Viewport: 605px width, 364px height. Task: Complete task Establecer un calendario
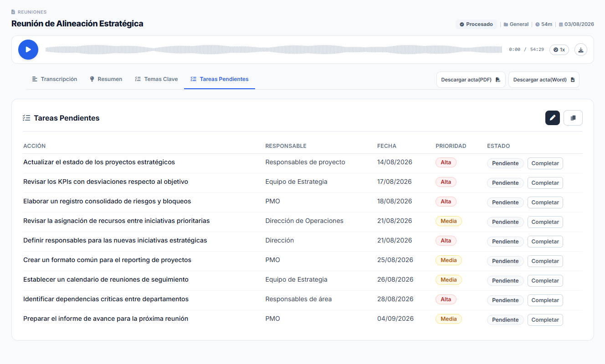coord(545,281)
